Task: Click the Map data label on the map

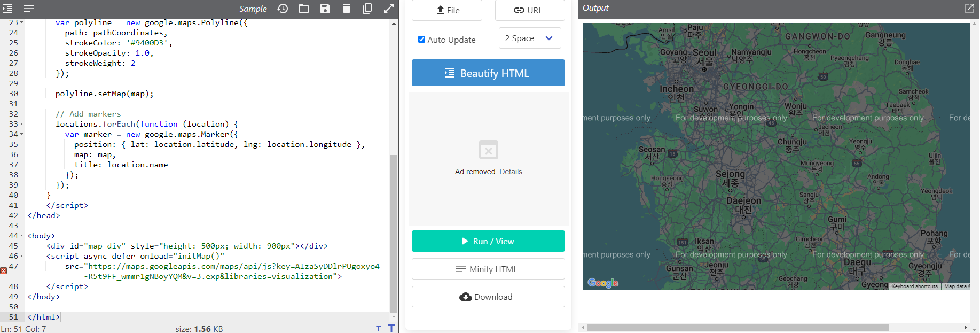Action: click(x=956, y=286)
